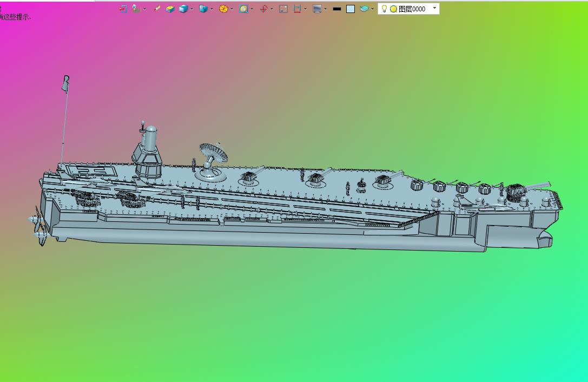Select the island control tower on the carrier
The width and height of the screenshot is (588, 382).
pos(149,151)
